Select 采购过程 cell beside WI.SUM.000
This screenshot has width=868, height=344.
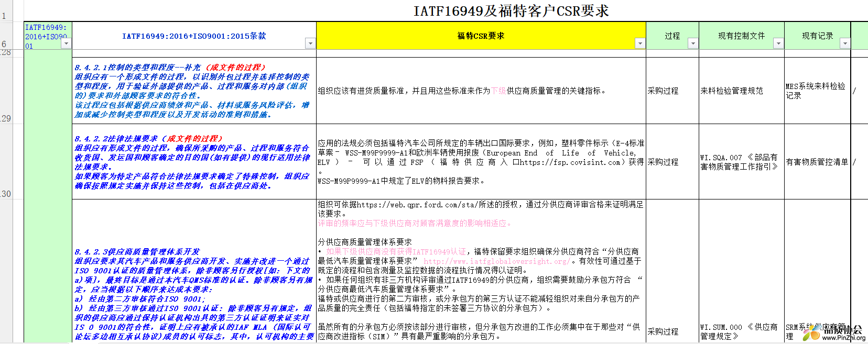(x=672, y=271)
